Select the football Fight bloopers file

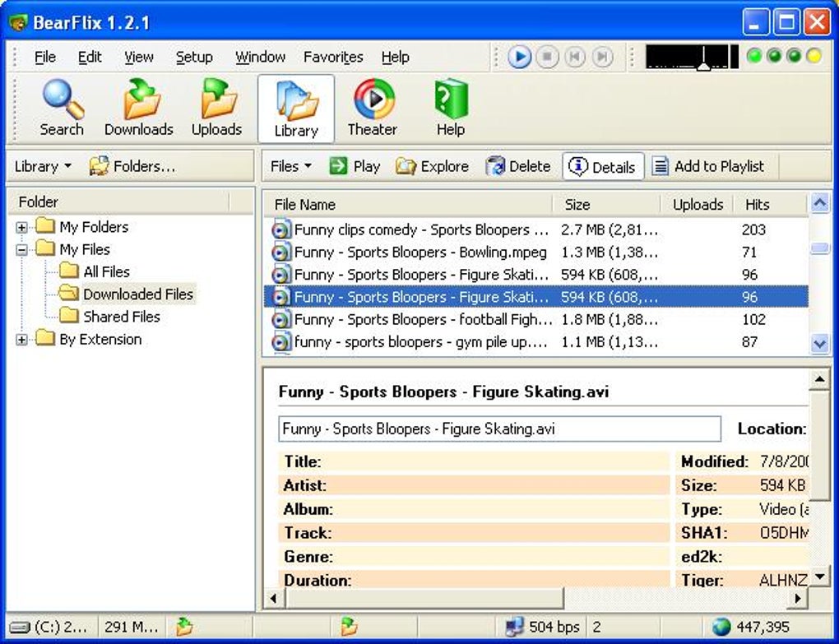coord(535,320)
